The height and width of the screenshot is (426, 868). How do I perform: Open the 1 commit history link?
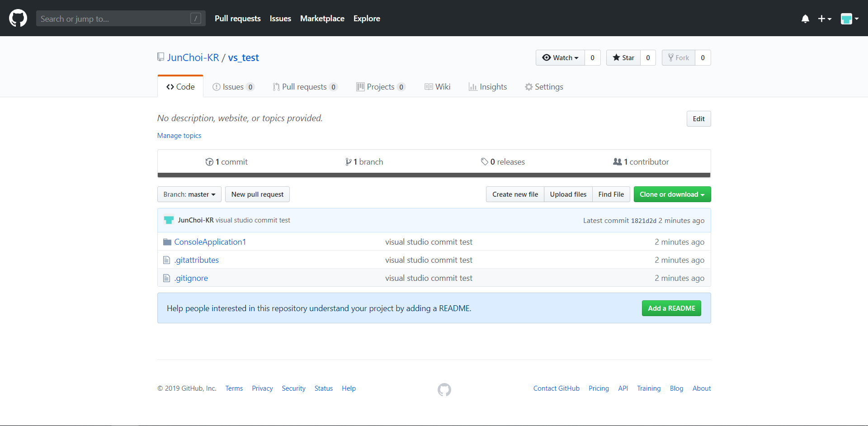(226, 162)
